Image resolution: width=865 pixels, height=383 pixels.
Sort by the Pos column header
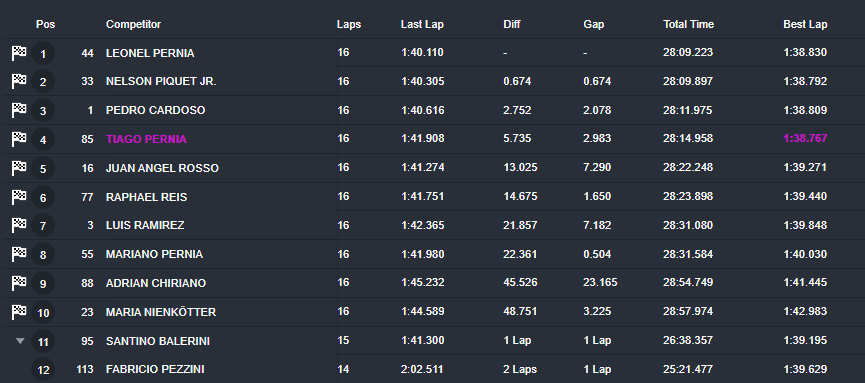45,24
